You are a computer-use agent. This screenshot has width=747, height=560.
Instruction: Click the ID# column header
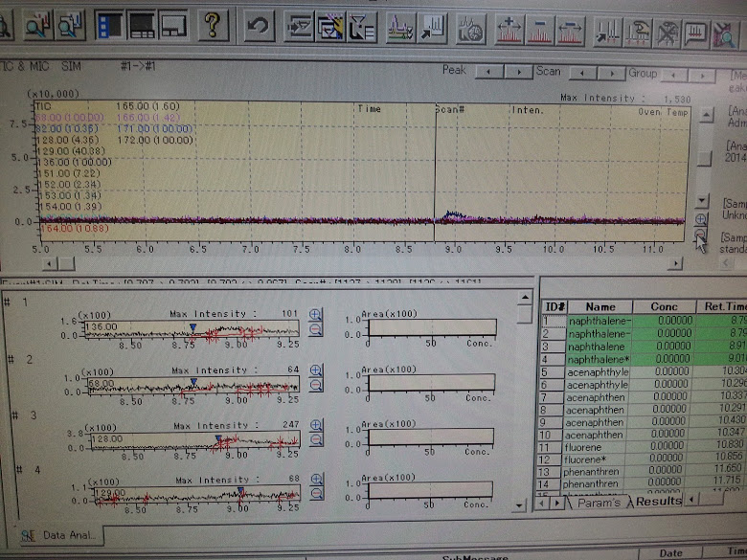tap(555, 307)
